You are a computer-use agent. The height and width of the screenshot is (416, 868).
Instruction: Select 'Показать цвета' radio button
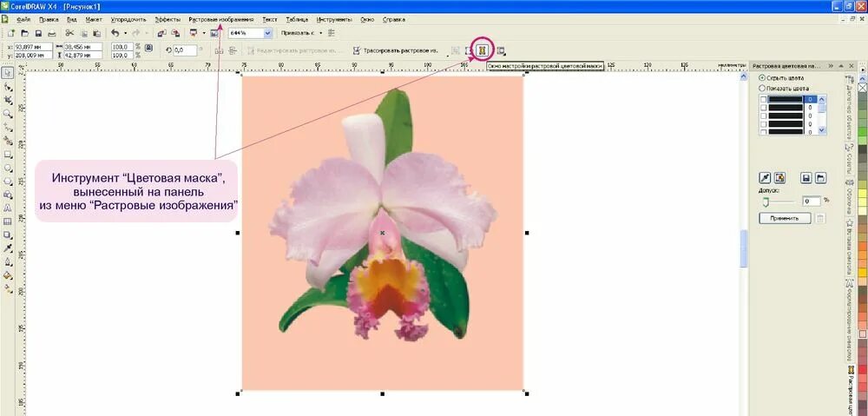pyautogui.click(x=762, y=88)
